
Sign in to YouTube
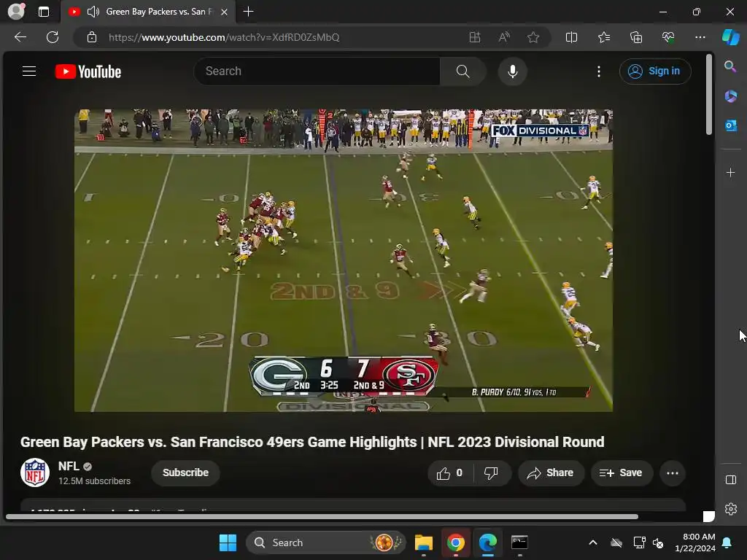coord(655,71)
